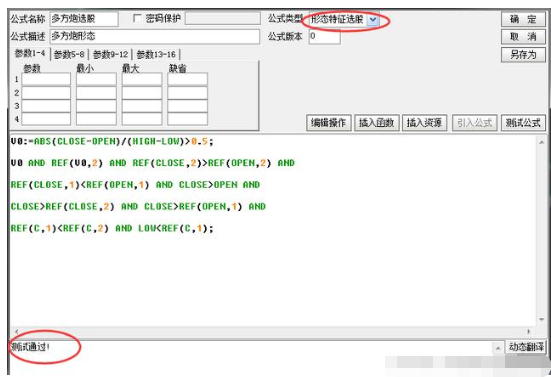The width and height of the screenshot is (551, 377).
Task: Click the horizontal scrollbar left arrow
Action: [16, 331]
